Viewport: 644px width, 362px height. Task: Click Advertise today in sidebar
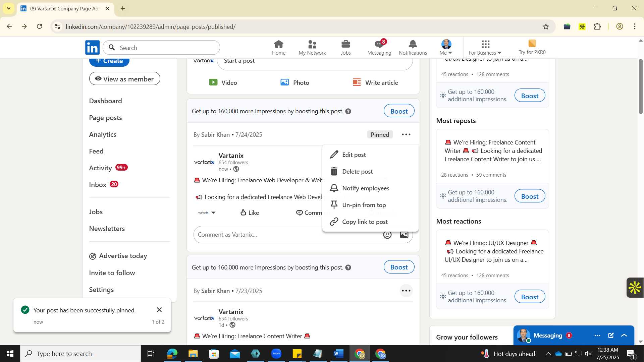coord(118,256)
